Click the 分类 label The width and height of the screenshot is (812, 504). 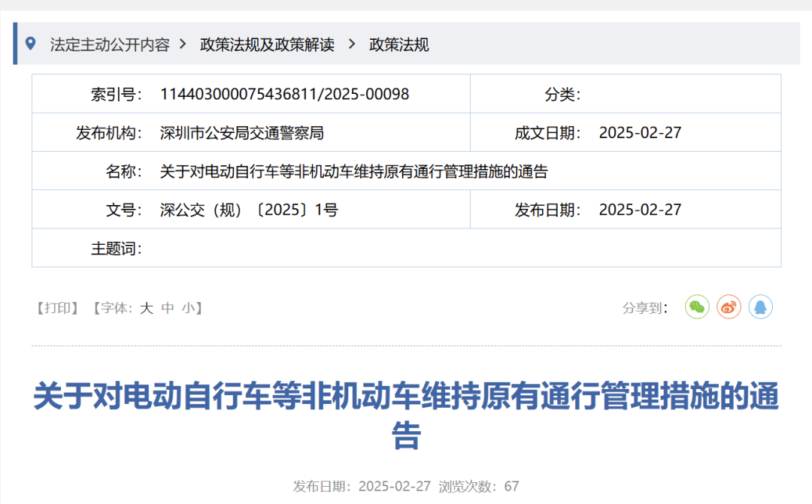[562, 94]
